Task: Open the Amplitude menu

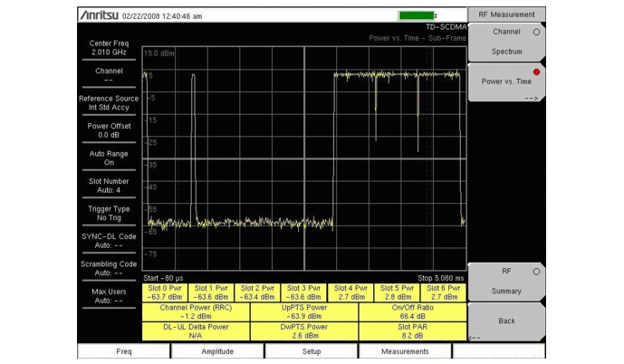Action: click(x=217, y=351)
